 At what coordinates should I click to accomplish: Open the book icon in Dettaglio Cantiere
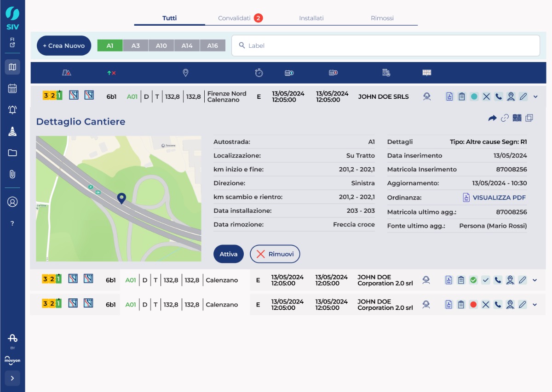pyautogui.click(x=517, y=118)
